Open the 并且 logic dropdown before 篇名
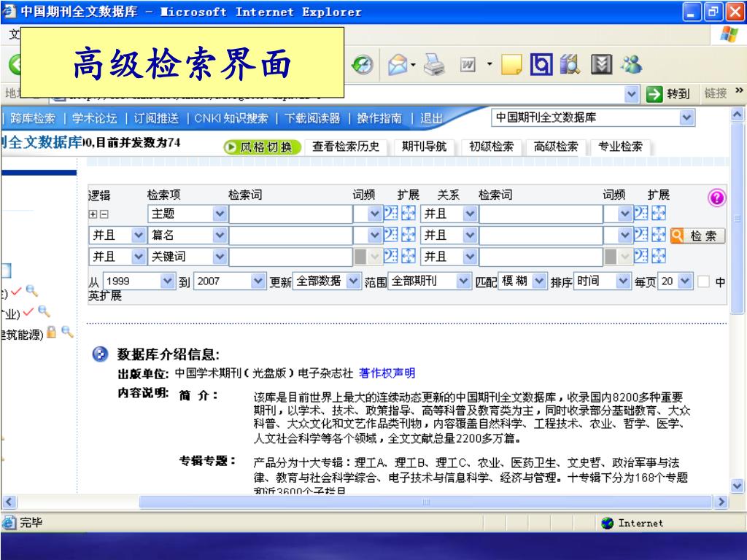Screen dimensions: 747x560 117,236
